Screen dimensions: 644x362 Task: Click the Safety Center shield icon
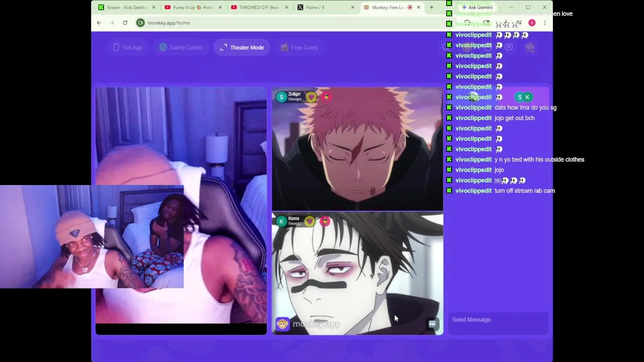coord(163,47)
